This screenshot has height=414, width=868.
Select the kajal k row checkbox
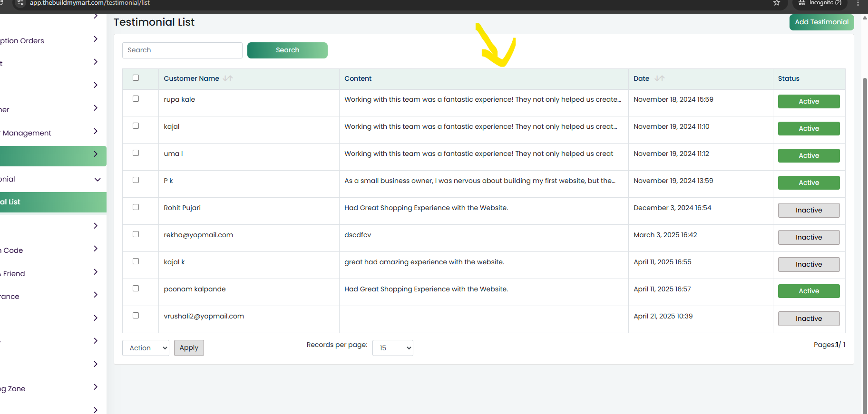[x=136, y=261]
